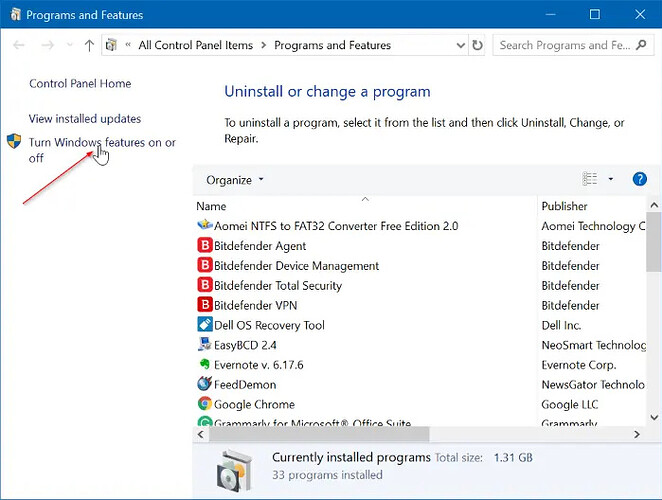The image size is (662, 500).
Task: Minimize the Programs and Features window
Action: [x=550, y=14]
